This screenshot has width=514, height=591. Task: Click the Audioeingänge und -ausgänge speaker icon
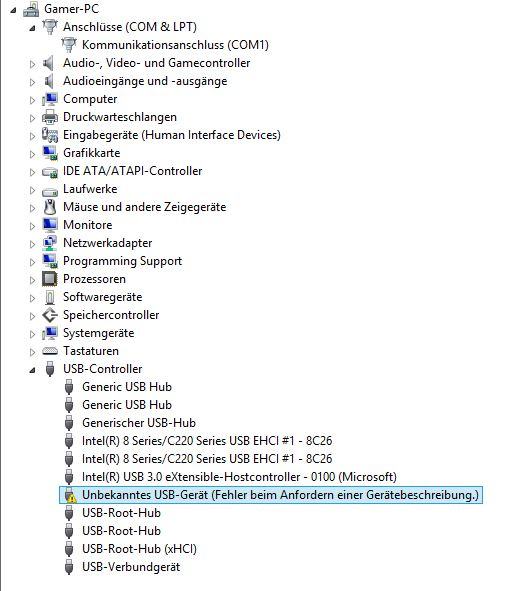tap(49, 81)
